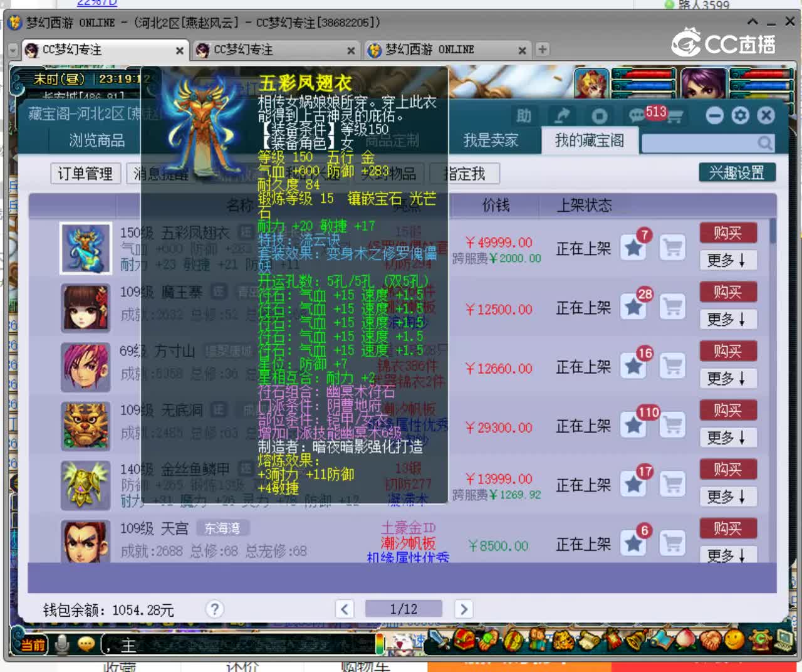802x672 pixels.
Task: Click the 当前 chat channel button
Action: 33,645
